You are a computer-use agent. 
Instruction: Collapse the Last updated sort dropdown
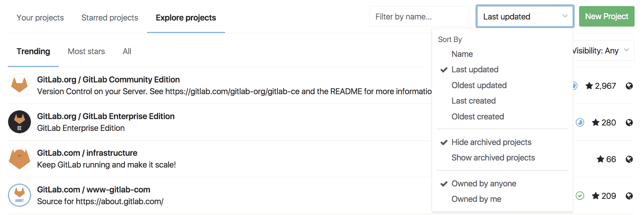525,16
